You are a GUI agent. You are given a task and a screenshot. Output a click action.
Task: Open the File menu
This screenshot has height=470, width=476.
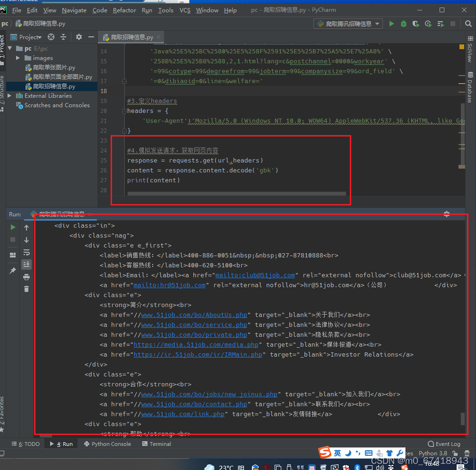tap(17, 10)
